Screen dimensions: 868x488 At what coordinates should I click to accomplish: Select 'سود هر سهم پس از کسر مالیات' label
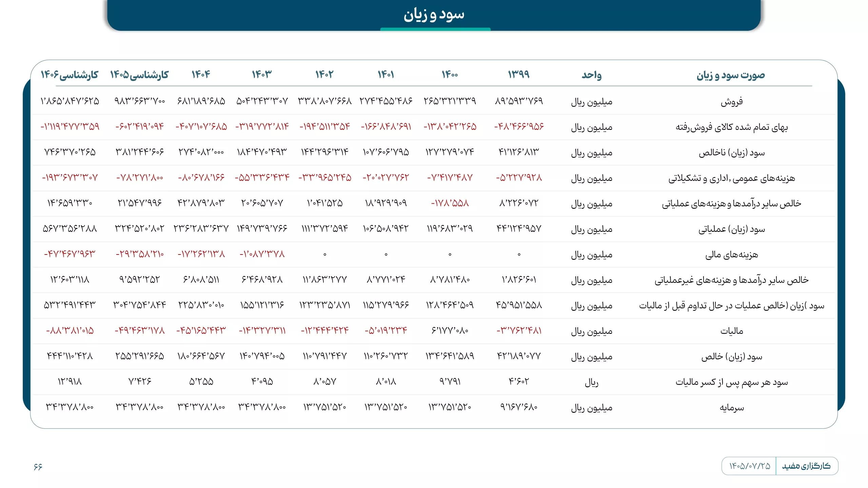pos(731,382)
